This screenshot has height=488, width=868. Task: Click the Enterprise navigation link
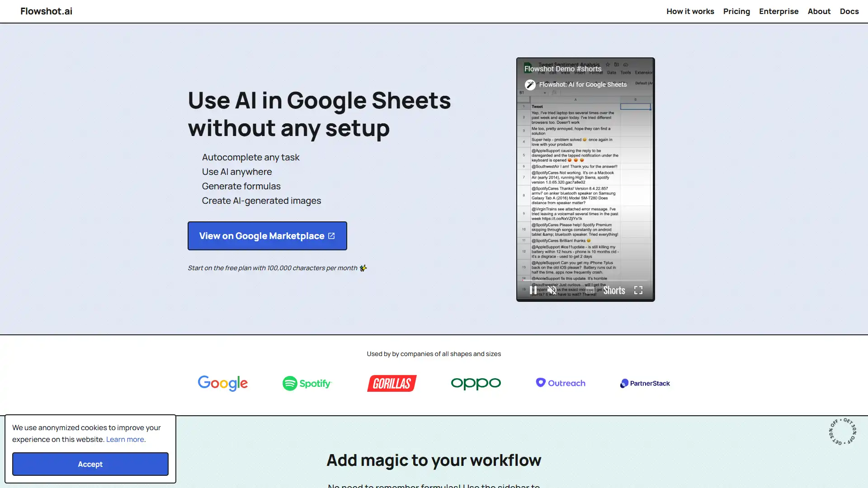778,11
